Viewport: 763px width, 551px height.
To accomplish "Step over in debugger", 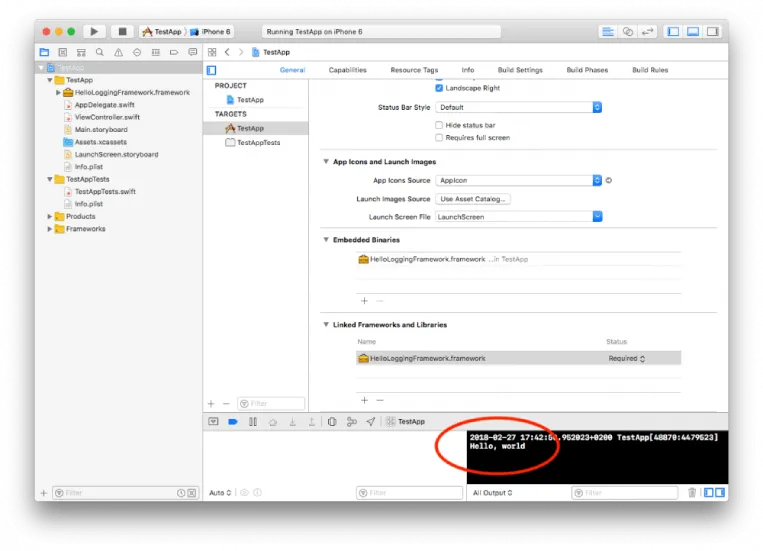I will (x=272, y=422).
